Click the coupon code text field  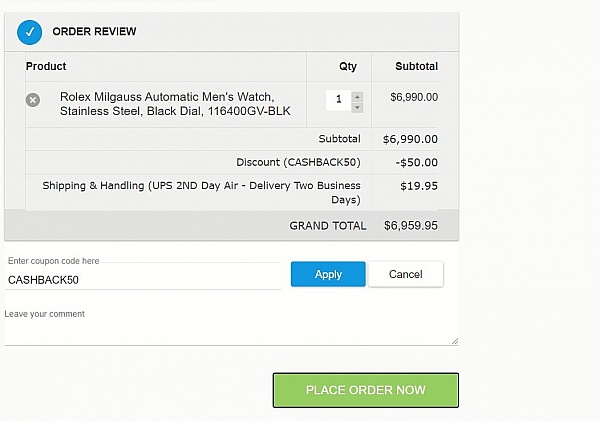(x=143, y=280)
